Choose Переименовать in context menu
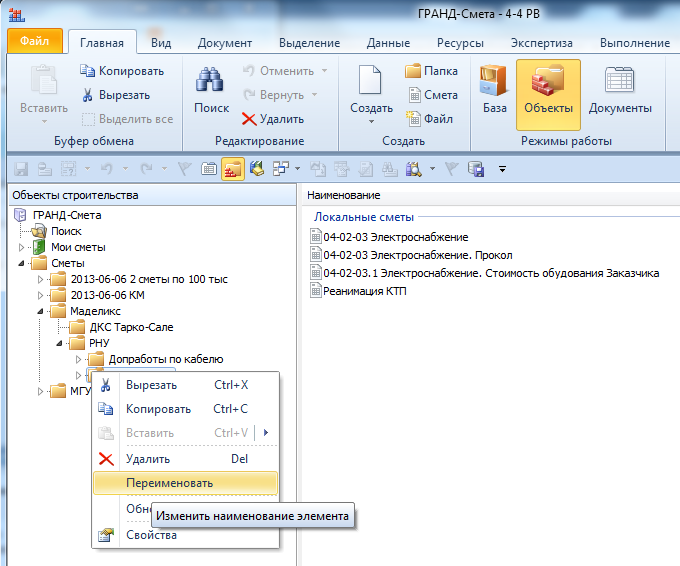Viewport: 680px width, 566px height. pyautogui.click(x=186, y=483)
